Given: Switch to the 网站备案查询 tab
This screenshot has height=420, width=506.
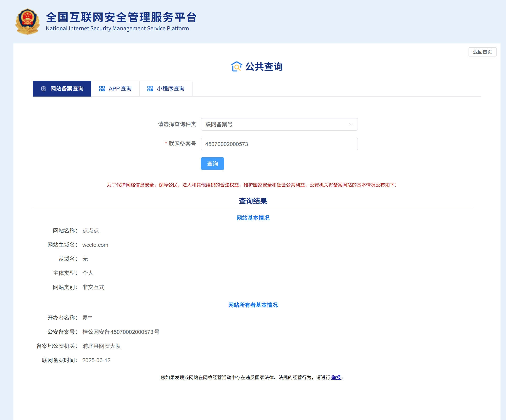Looking at the screenshot, I should click(x=62, y=89).
